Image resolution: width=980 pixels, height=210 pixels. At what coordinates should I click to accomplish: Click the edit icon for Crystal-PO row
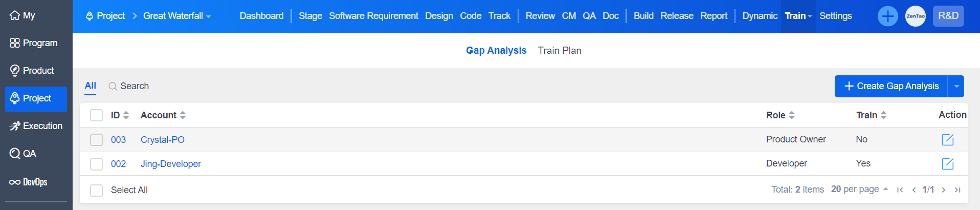[947, 140]
